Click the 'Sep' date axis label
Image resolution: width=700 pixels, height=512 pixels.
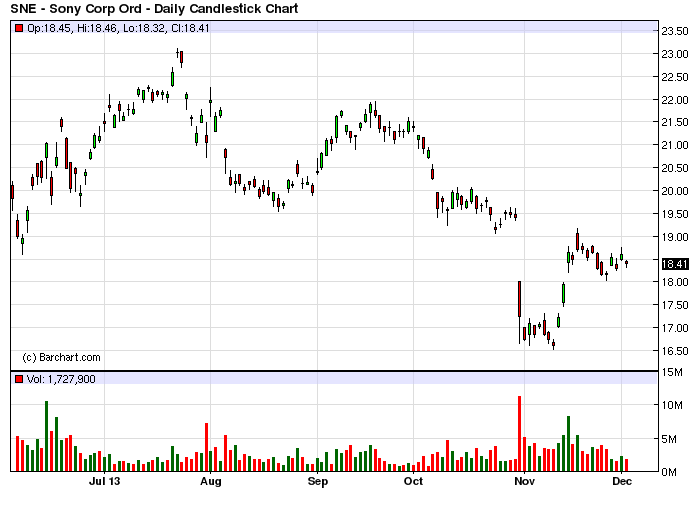(x=317, y=482)
